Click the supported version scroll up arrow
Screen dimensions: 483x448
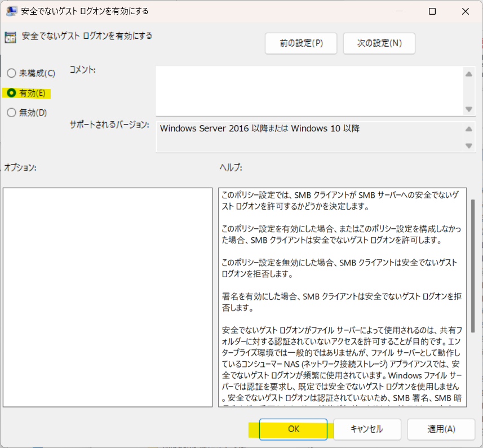468,128
